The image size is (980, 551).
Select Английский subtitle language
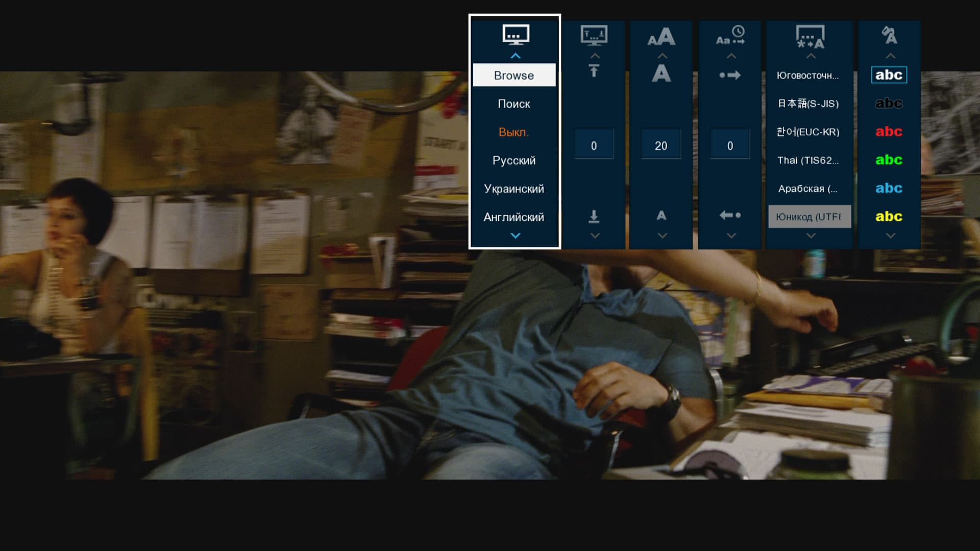pos(513,217)
